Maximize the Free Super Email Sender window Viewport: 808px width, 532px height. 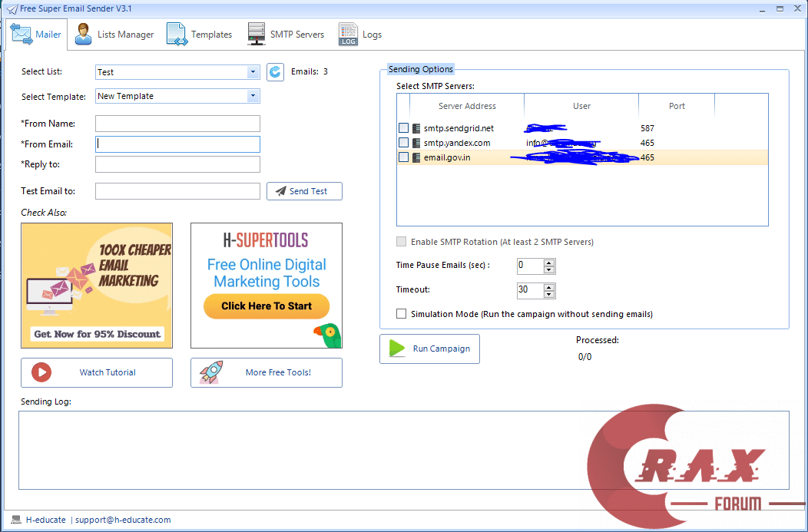coord(780,8)
